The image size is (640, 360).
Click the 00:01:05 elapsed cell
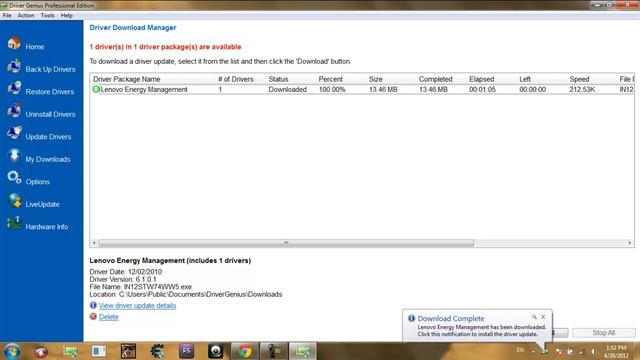pyautogui.click(x=482, y=89)
